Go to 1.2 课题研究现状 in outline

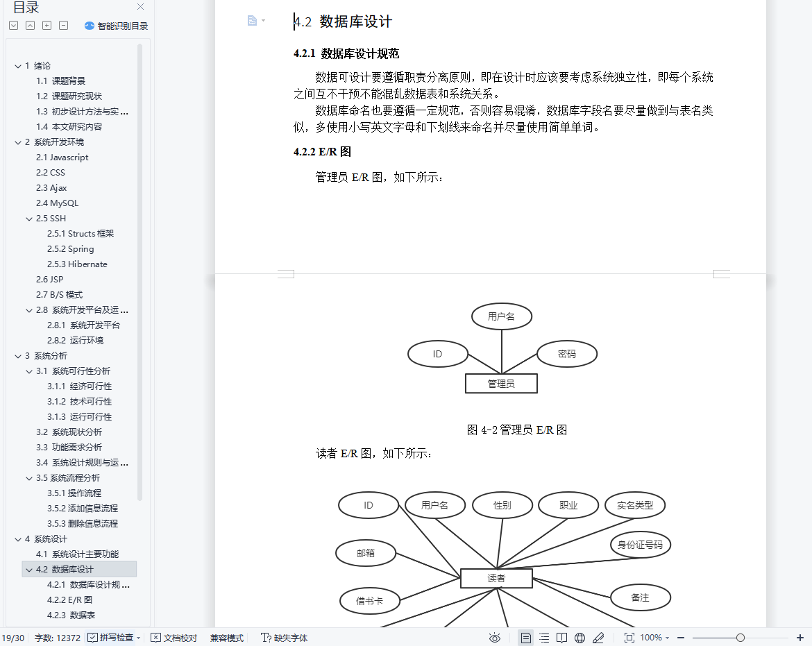[x=69, y=96]
